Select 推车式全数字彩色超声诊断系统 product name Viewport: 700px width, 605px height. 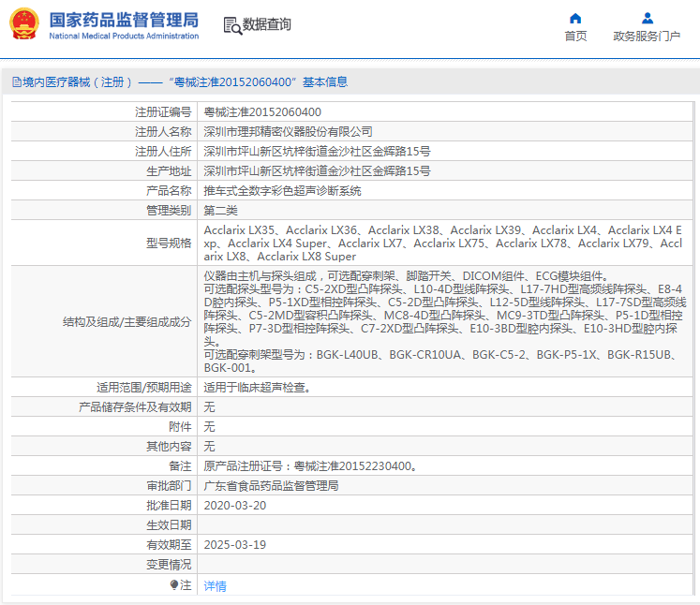pos(283,190)
